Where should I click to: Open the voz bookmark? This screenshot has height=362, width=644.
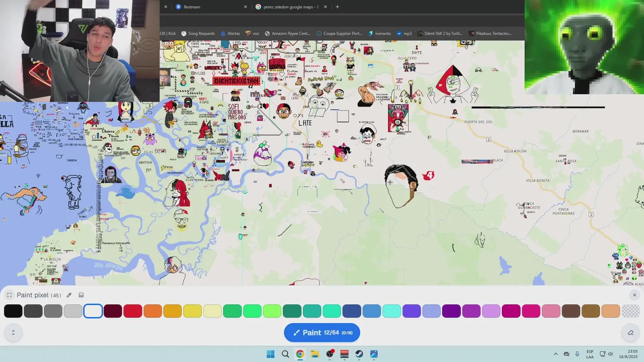[252, 34]
